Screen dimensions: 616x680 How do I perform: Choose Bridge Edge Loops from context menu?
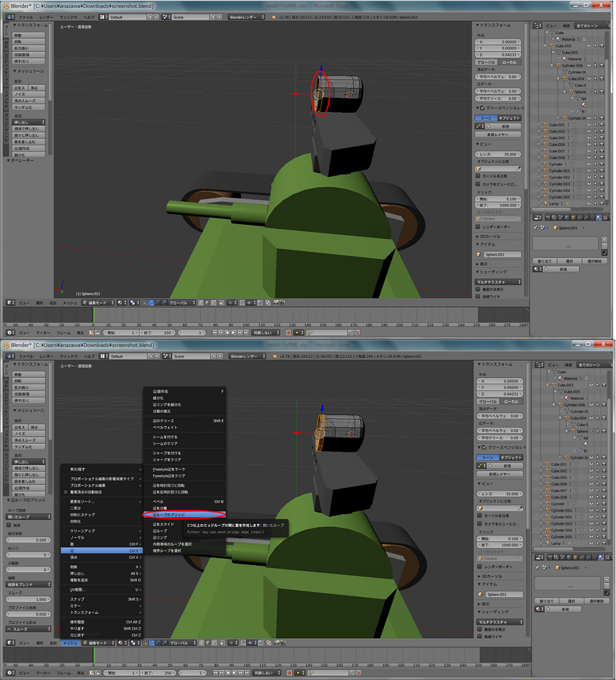point(183,514)
